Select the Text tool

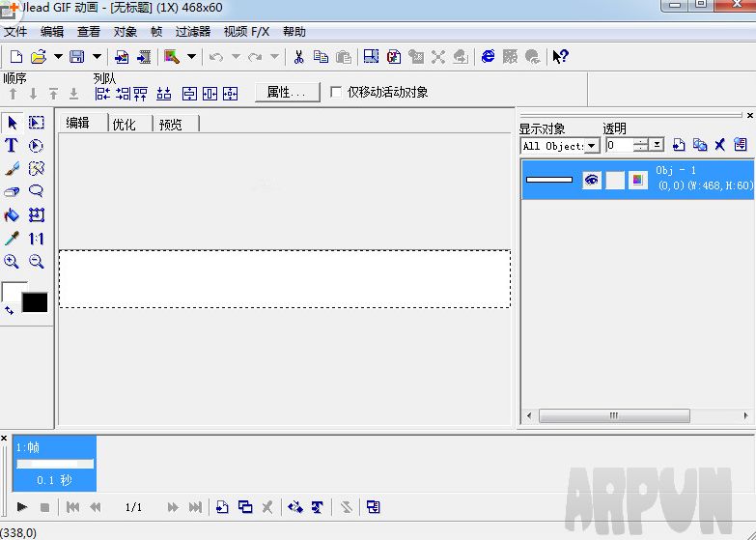point(12,146)
